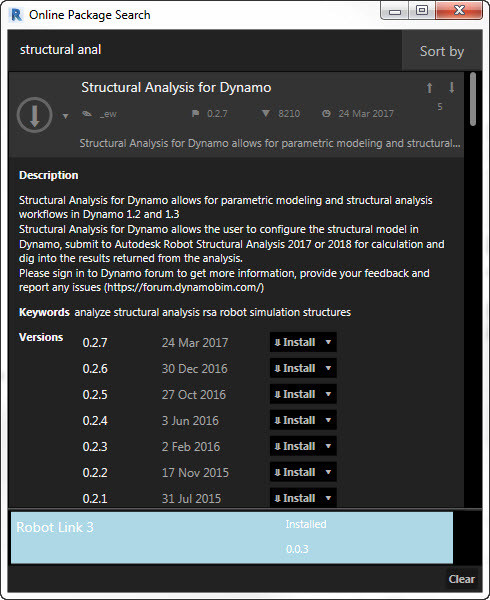490x600 pixels.
Task: Click the large download package icon
Action: pos(34,115)
